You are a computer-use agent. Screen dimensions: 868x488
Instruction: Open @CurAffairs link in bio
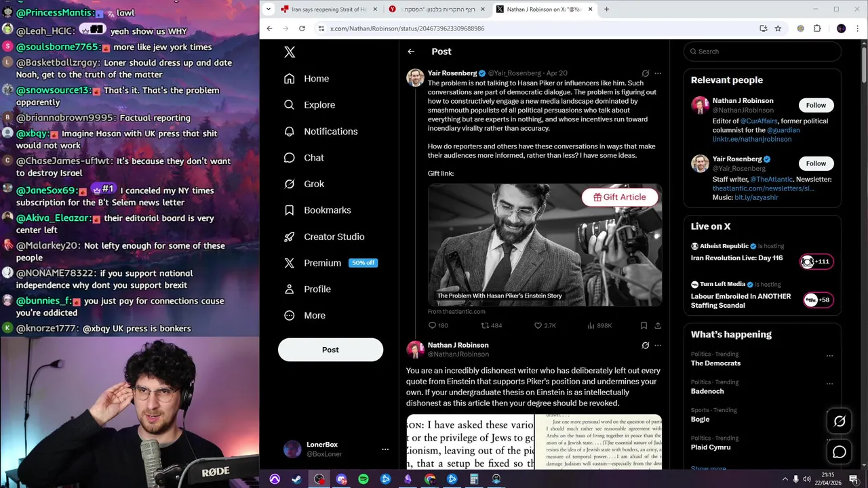(x=758, y=121)
